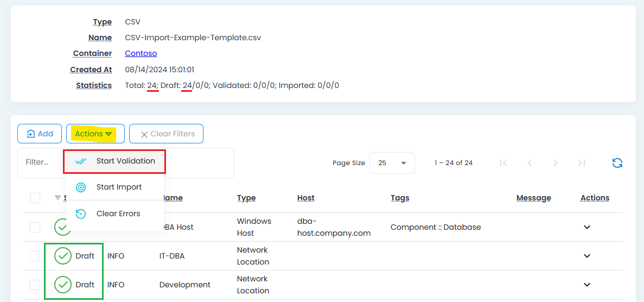Screen dimensions: 644x302
Task: Click the green check status icon for Development
Action: coord(63,285)
